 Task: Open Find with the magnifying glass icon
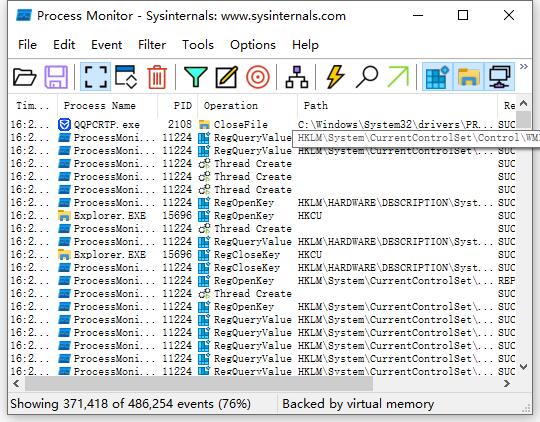click(x=367, y=77)
